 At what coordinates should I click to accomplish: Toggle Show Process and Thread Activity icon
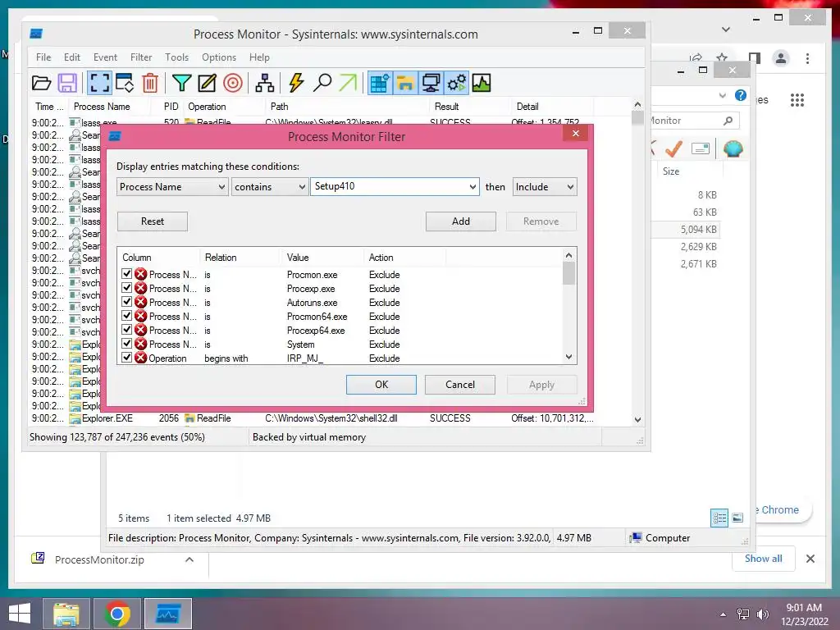(457, 83)
